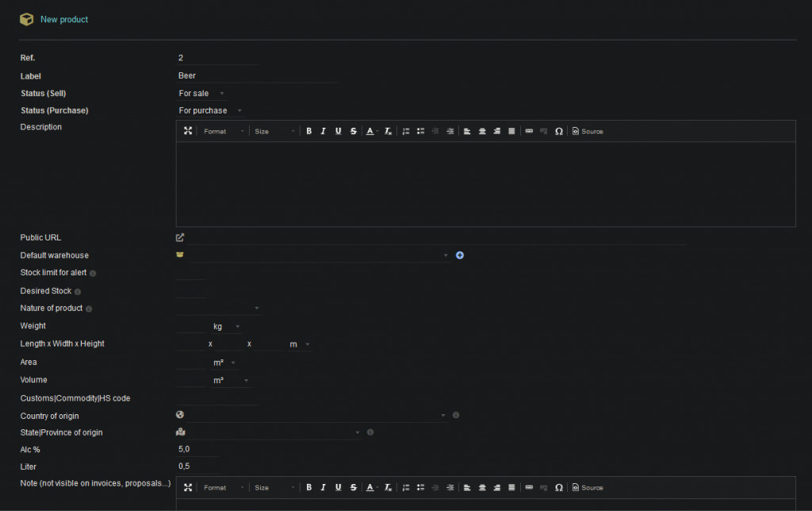Open the Volume unit m³ dropdown
812x511 pixels.
tap(231, 380)
